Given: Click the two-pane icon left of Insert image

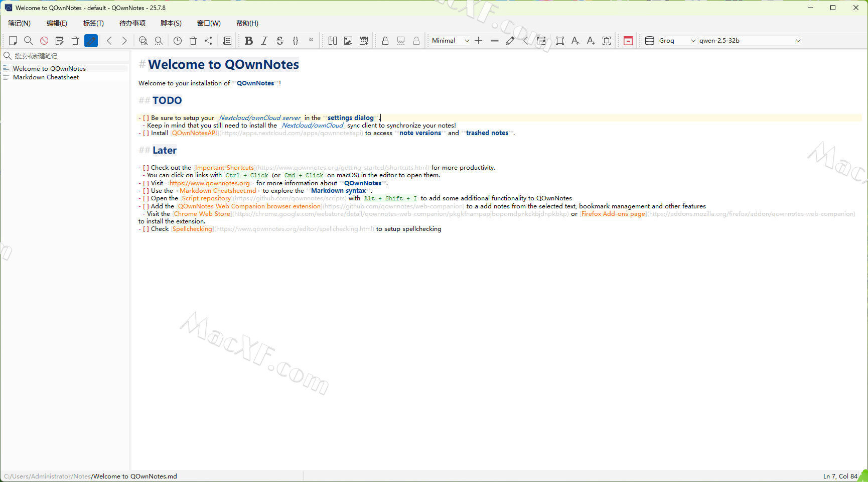Looking at the screenshot, I should pyautogui.click(x=333, y=41).
